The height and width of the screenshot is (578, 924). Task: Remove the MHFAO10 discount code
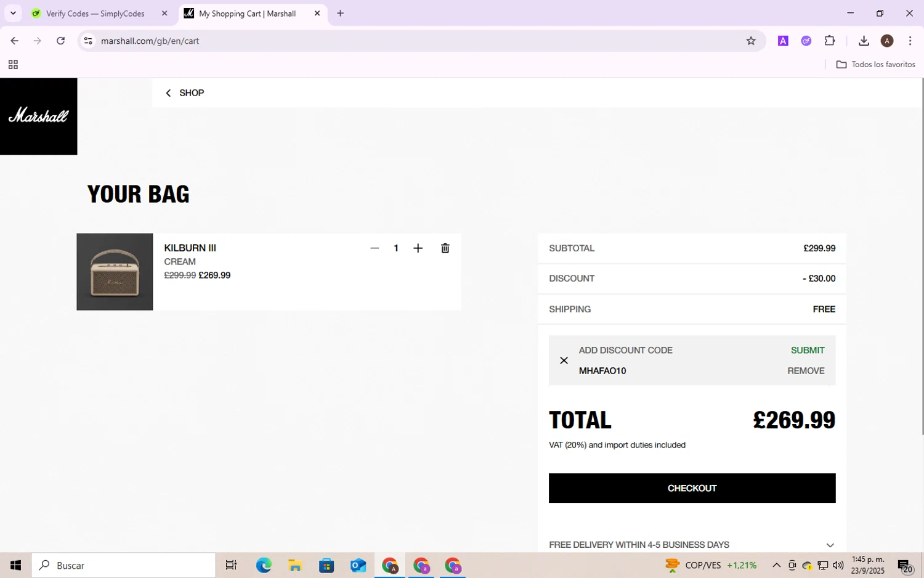tap(806, 370)
